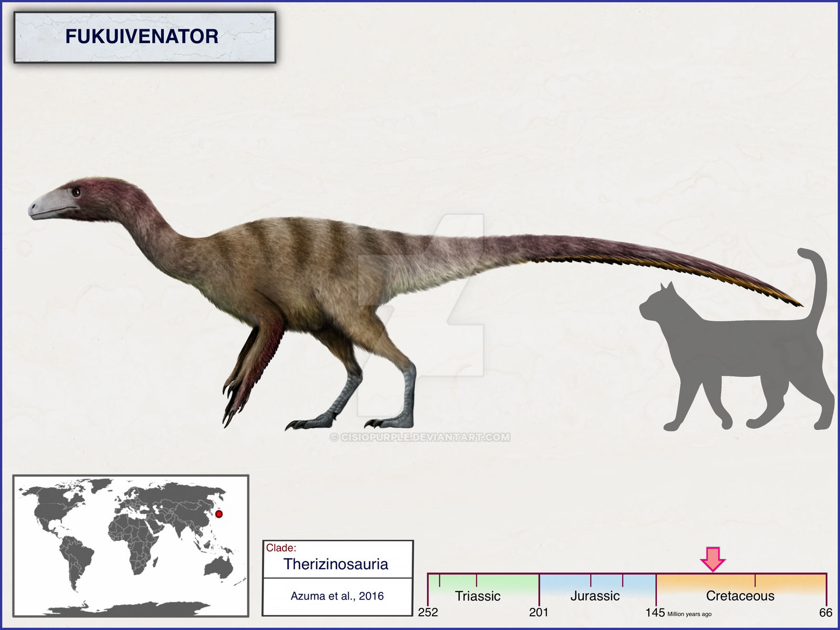Click the Azuma et al., 2016 citation
This screenshot has width=840, height=630.
(337, 596)
